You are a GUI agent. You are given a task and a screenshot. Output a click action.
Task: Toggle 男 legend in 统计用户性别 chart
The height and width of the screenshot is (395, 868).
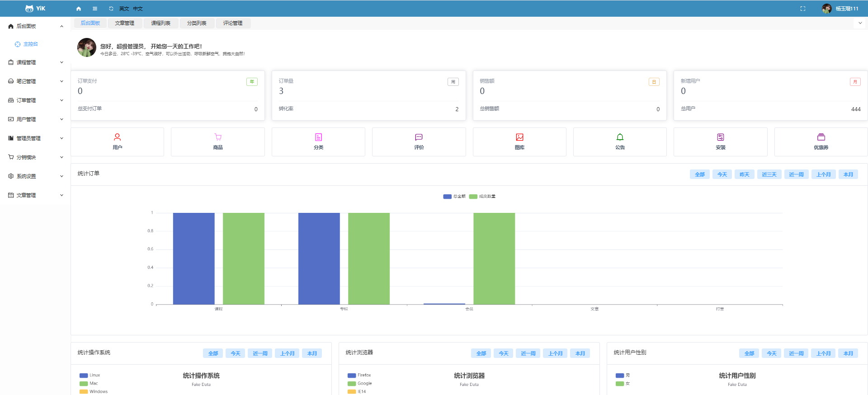(x=623, y=375)
